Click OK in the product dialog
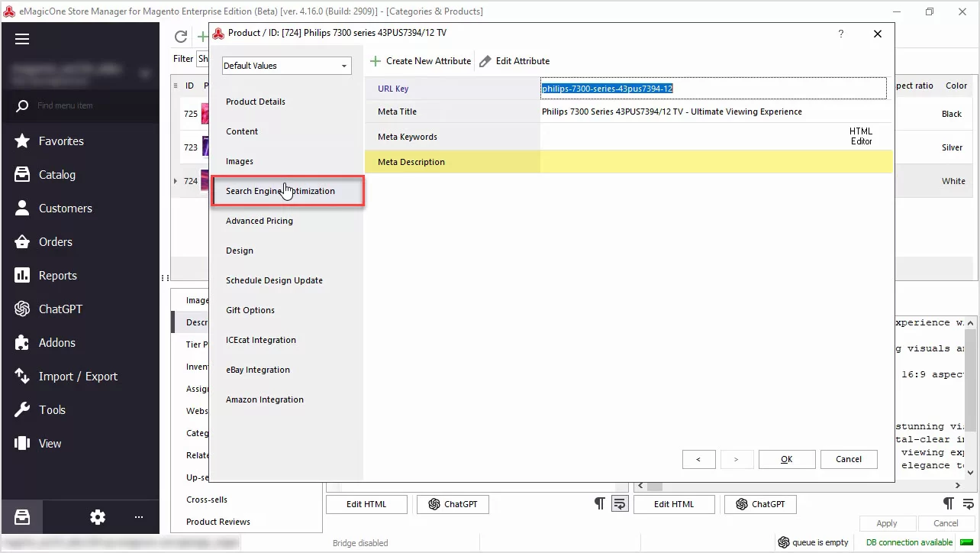980x553 pixels. point(787,459)
